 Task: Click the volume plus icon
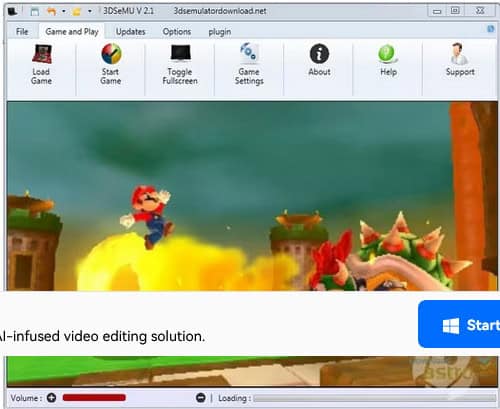coord(51,397)
